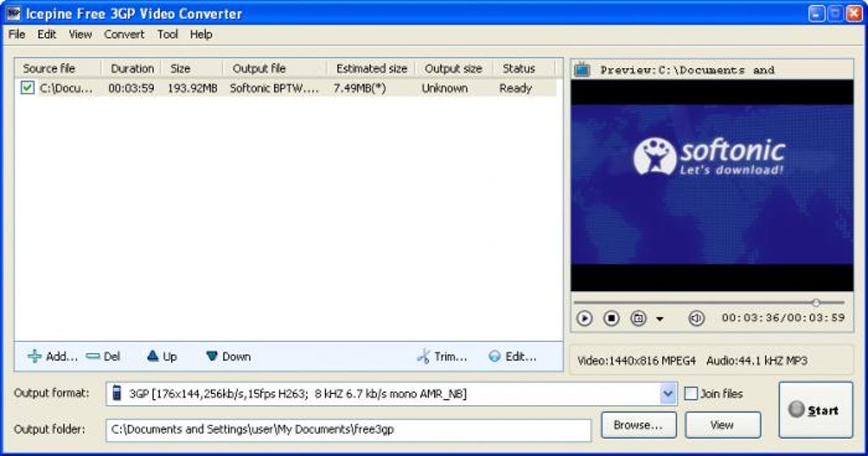Sort by Size column header

click(x=192, y=68)
